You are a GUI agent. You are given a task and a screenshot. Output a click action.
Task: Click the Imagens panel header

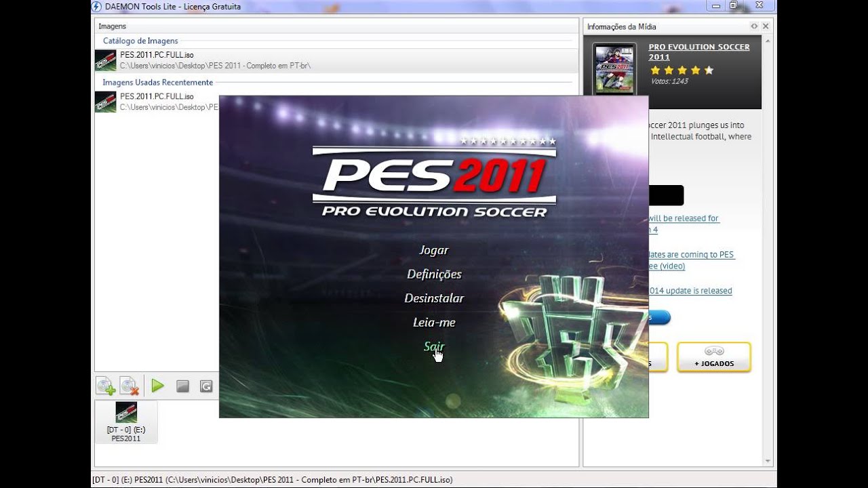click(336, 26)
